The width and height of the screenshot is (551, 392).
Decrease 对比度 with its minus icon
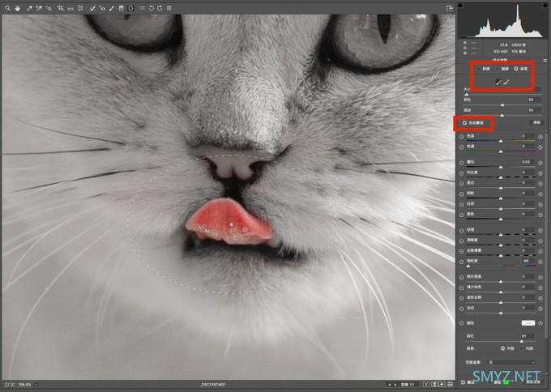461,173
